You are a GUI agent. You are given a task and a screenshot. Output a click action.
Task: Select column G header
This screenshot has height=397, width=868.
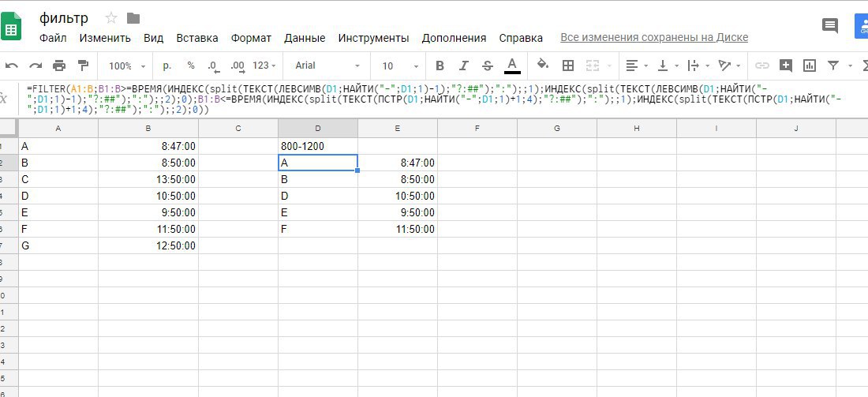click(x=557, y=129)
